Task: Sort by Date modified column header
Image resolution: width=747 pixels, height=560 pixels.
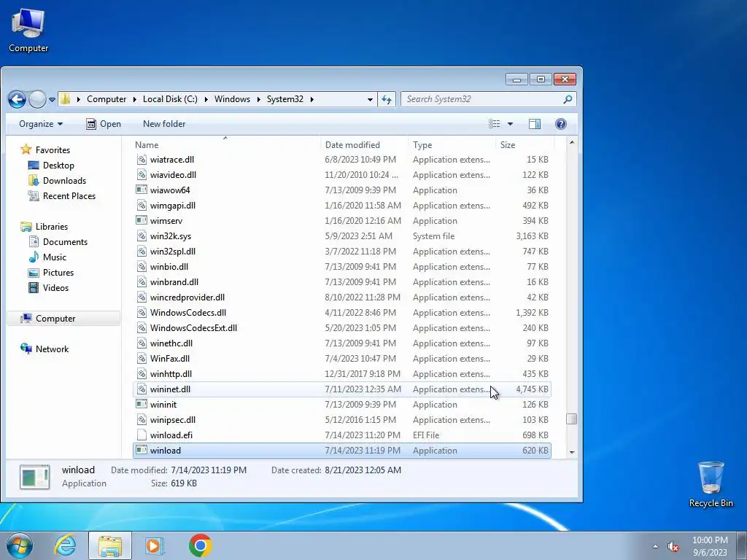Action: (x=365, y=145)
